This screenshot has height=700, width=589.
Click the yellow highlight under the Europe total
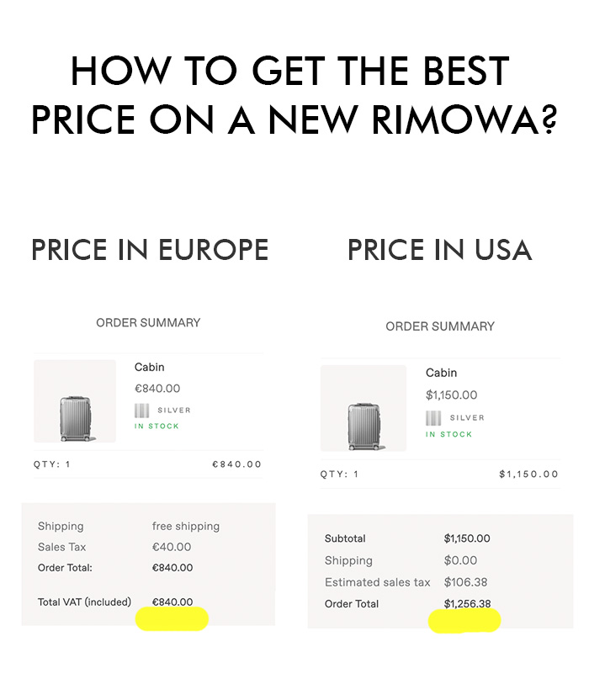(x=172, y=618)
